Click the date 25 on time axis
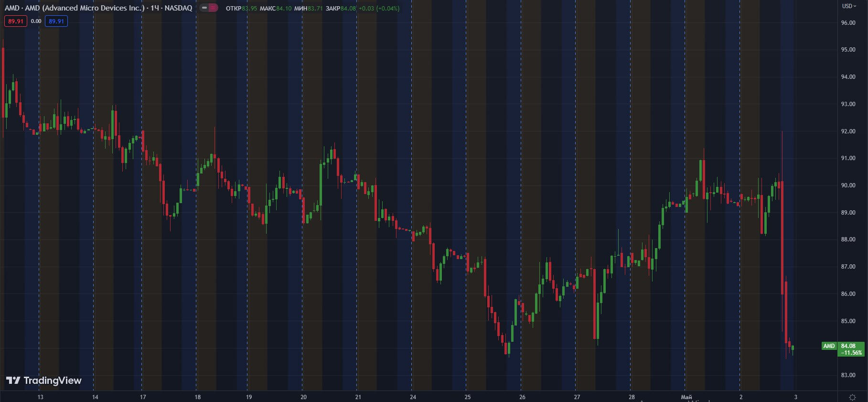 tap(467, 397)
